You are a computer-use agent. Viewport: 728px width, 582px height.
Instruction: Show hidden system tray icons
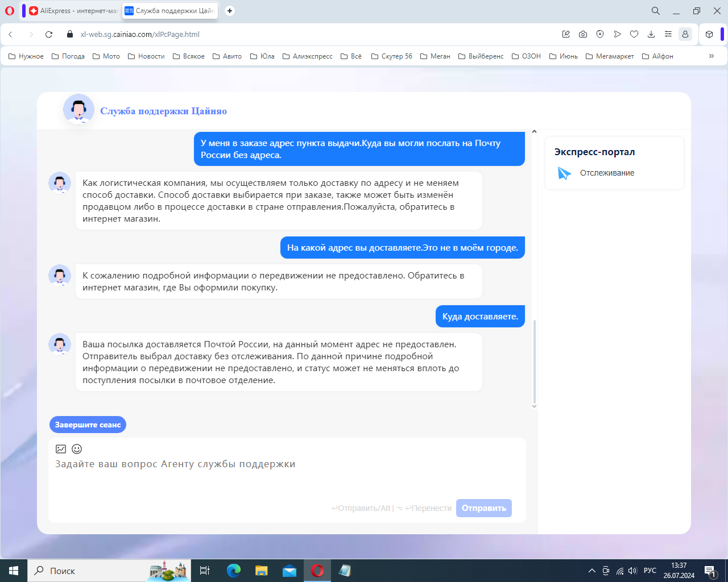(591, 571)
